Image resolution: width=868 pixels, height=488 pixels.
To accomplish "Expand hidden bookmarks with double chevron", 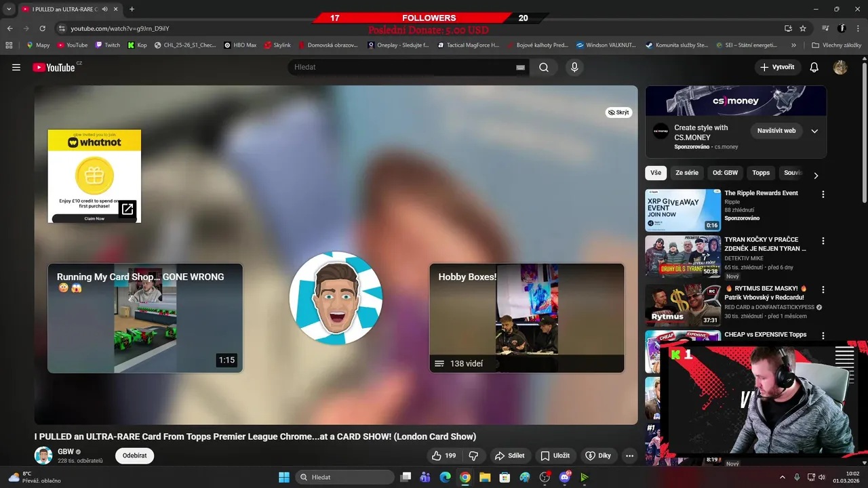I will click(x=793, y=45).
